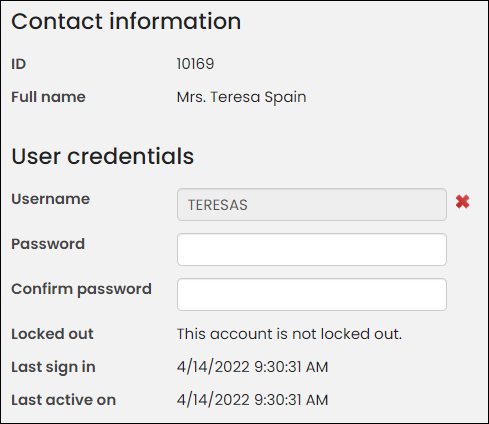Click 'This account is not locked out' text
Image resolution: width=489 pixels, height=424 pixels.
coord(289,334)
